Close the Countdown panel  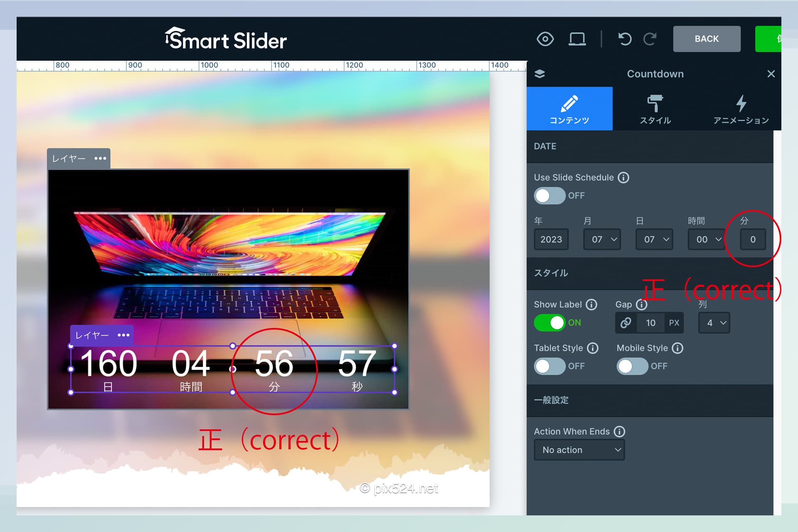click(771, 74)
